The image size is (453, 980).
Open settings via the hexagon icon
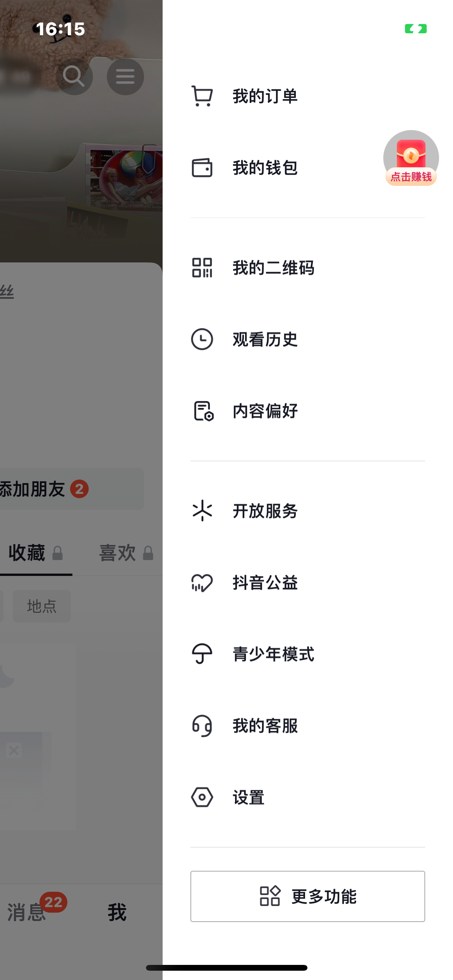pos(202,797)
